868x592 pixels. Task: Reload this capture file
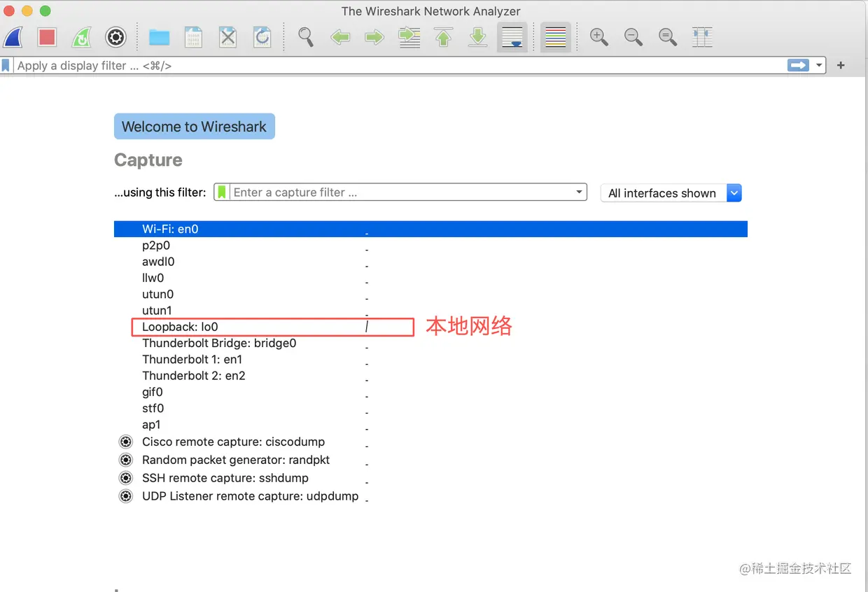click(262, 37)
